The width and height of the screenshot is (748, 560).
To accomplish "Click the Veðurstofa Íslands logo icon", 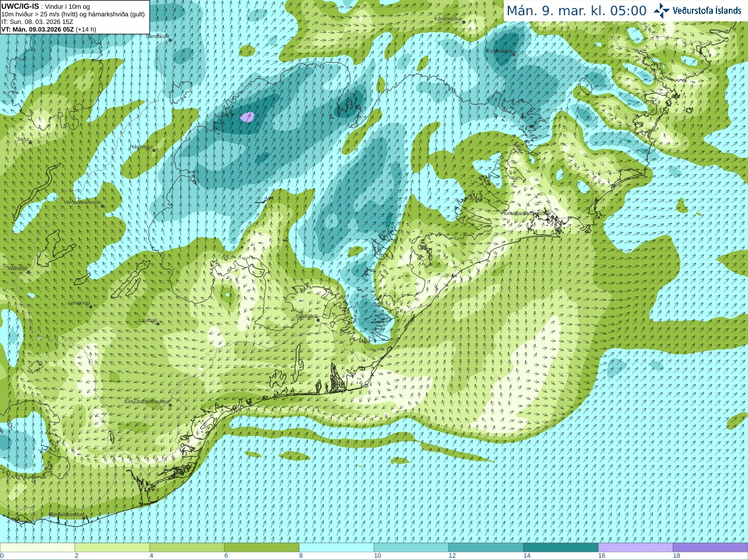I will (x=662, y=11).
